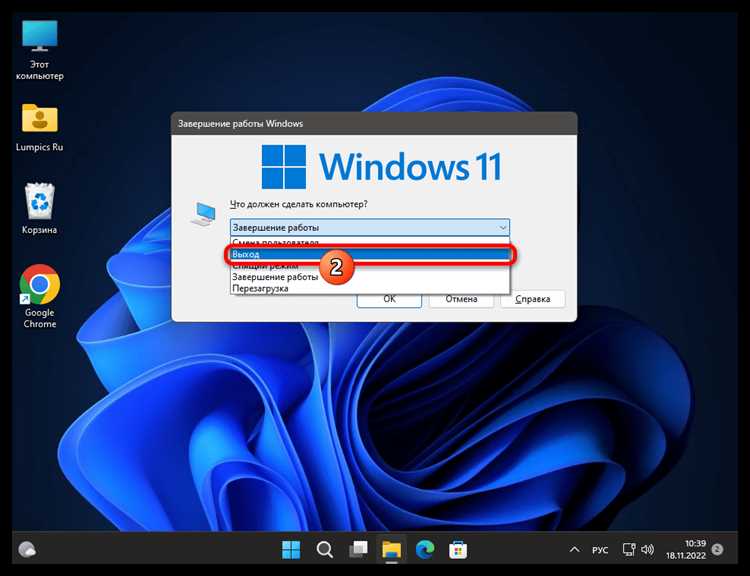This screenshot has width=750, height=576.
Task: Choose Выход in the dropdown list
Action: pos(370,255)
